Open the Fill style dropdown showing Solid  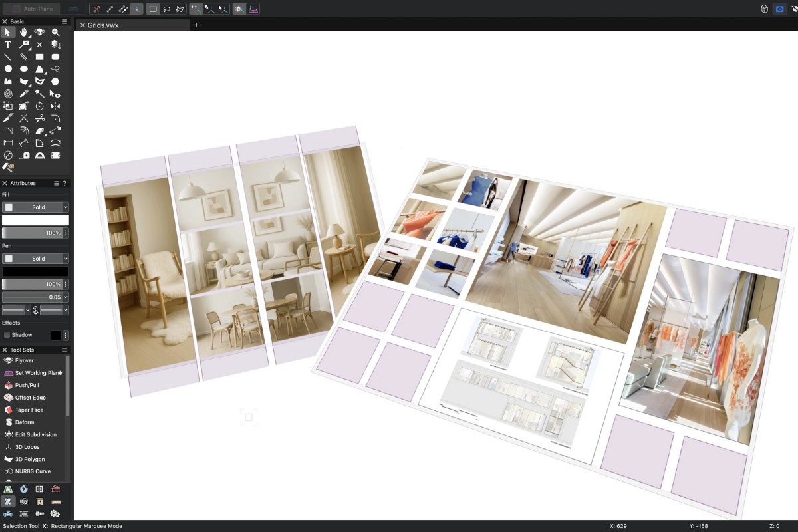click(x=35, y=207)
